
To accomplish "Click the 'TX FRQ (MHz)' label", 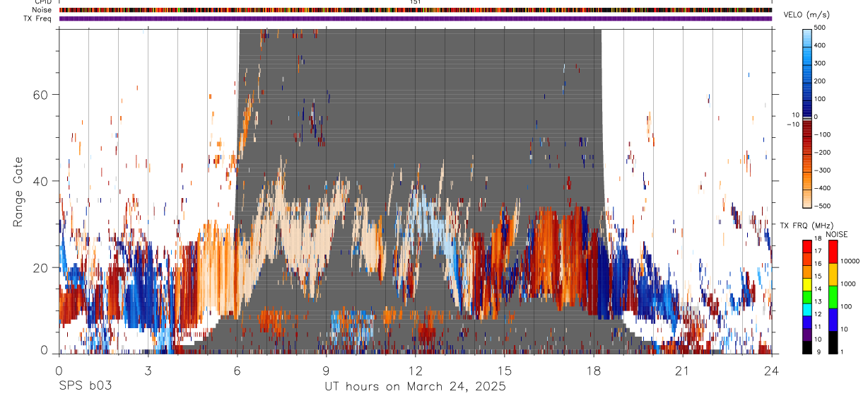I will click(807, 226).
